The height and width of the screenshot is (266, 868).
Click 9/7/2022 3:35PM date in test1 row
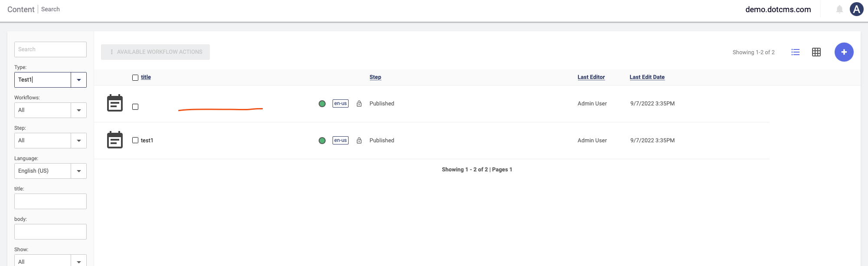tap(653, 141)
